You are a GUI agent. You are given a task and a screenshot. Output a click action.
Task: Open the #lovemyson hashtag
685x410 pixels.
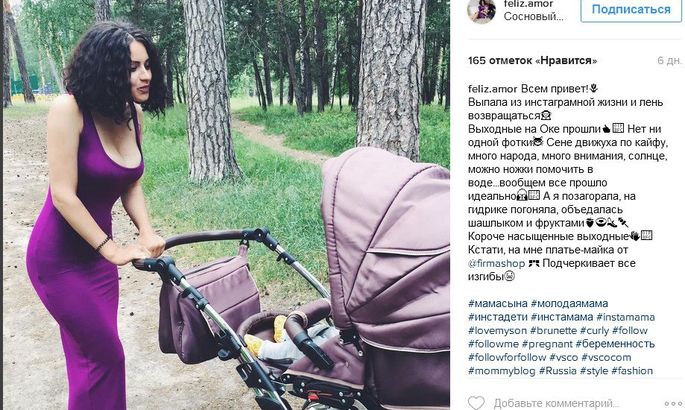[x=498, y=331]
